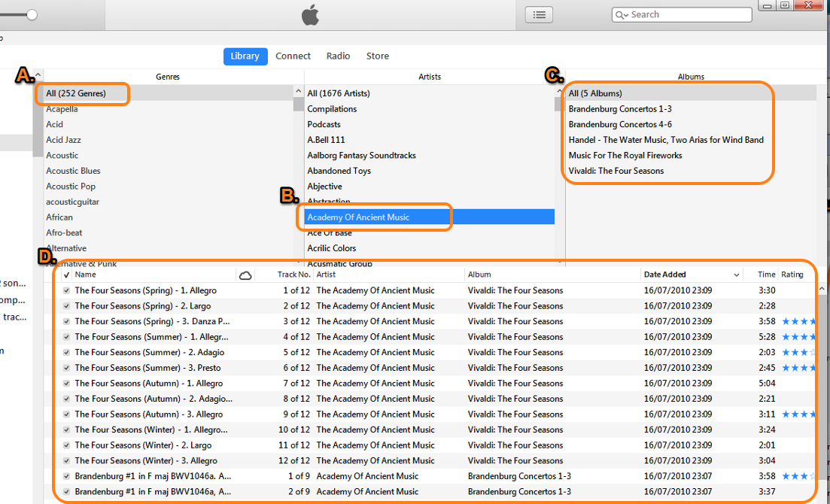This screenshot has width=830, height=504.
Task: Select artist Aalborg Fantasy Soundtracks
Action: 429,156
